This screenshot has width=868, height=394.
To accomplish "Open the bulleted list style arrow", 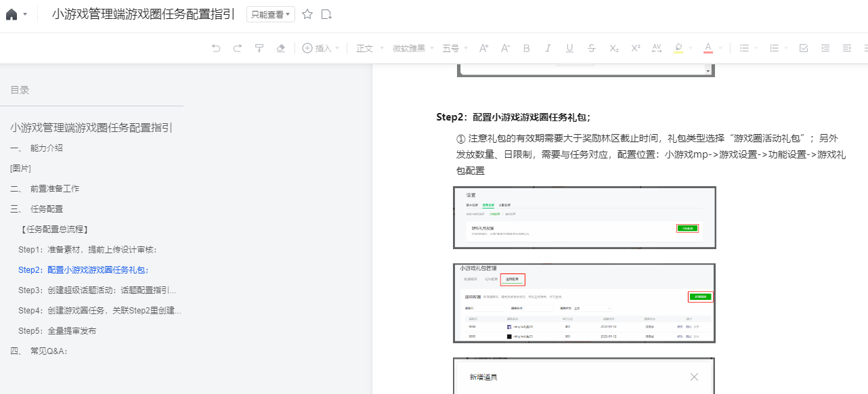I will coord(757,48).
